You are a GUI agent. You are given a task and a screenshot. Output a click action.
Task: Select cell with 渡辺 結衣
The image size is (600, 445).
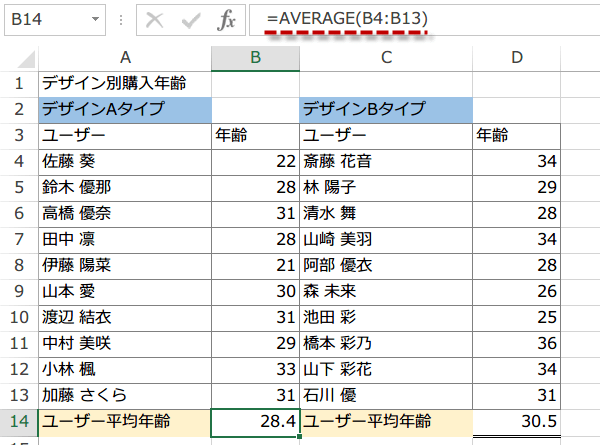[125, 318]
